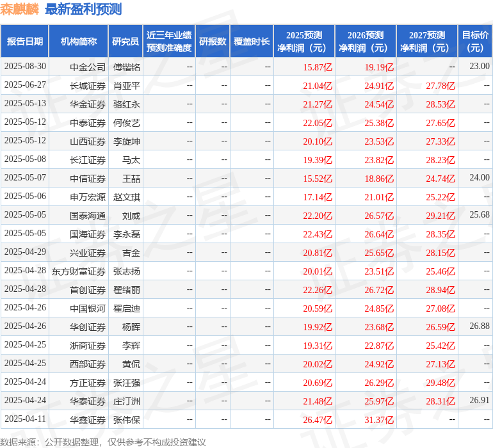
Task: Click the 19.31亿 profit value
Action: point(318,345)
